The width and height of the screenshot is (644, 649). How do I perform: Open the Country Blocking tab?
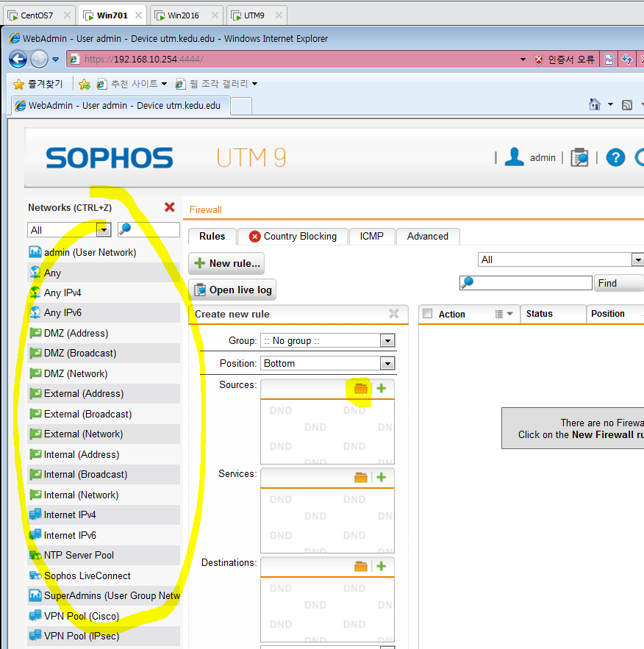293,237
